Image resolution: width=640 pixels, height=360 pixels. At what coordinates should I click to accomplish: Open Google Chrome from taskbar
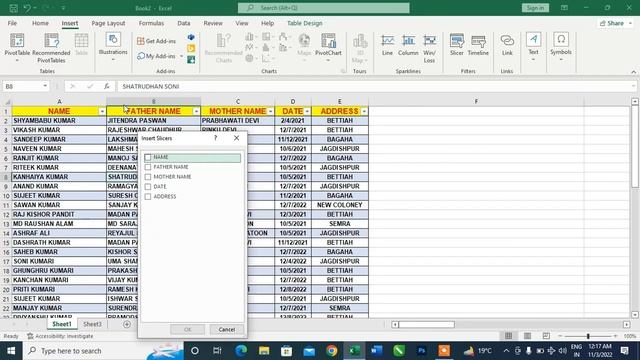click(x=331, y=351)
